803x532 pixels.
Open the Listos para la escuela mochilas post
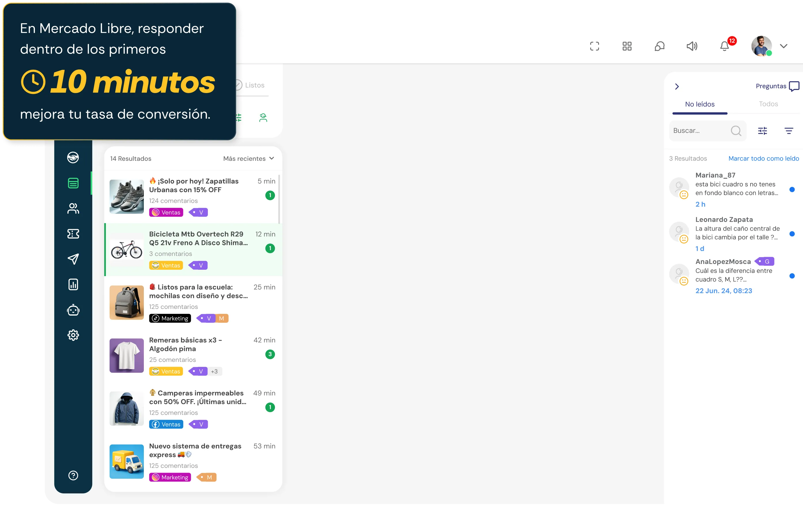tap(193, 303)
